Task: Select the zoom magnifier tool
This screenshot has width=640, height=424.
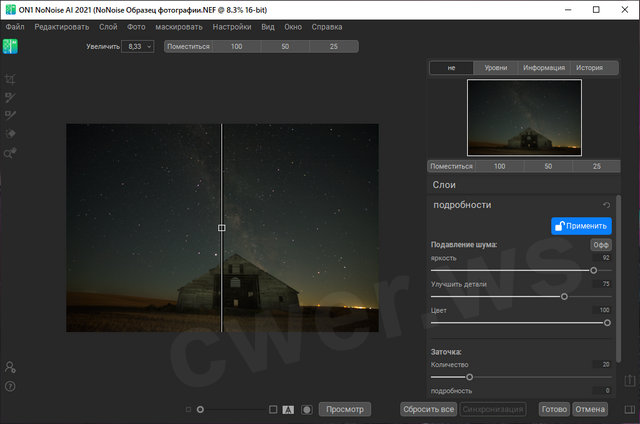Action: (10, 153)
